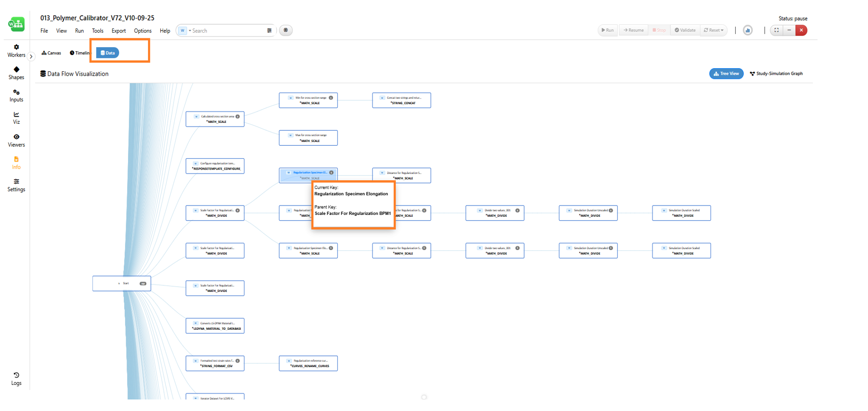Switch to the Canvas tab
The height and width of the screenshot is (411, 868).
click(x=51, y=53)
